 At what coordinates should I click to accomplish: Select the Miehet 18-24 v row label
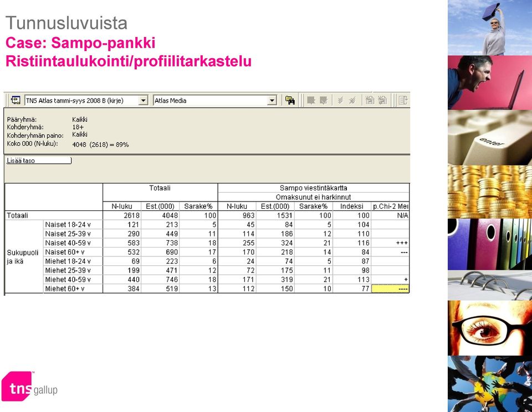73,261
